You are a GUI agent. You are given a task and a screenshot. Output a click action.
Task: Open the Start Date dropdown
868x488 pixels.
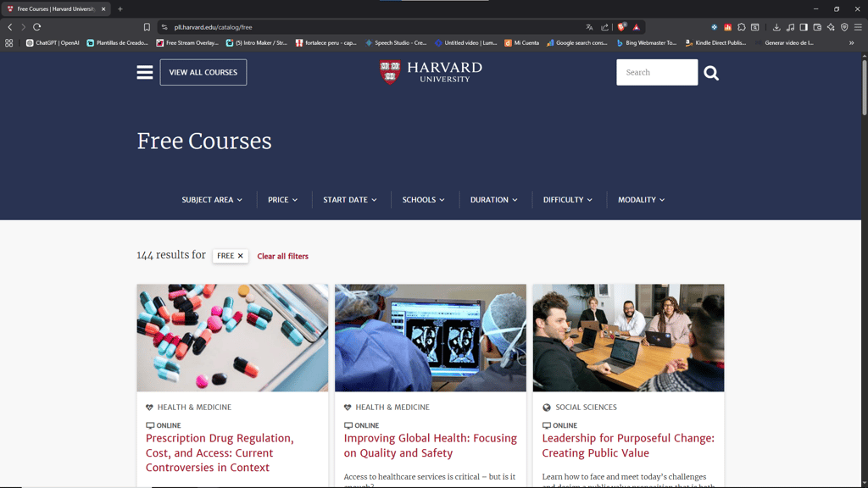coord(350,200)
